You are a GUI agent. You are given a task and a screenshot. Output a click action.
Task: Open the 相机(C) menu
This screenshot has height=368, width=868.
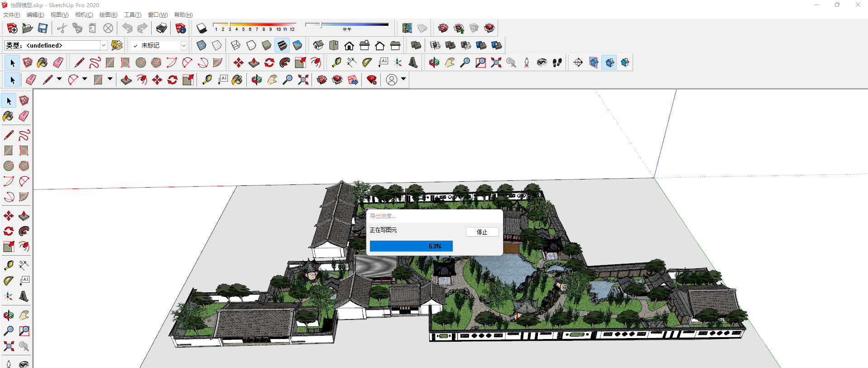[x=84, y=15]
